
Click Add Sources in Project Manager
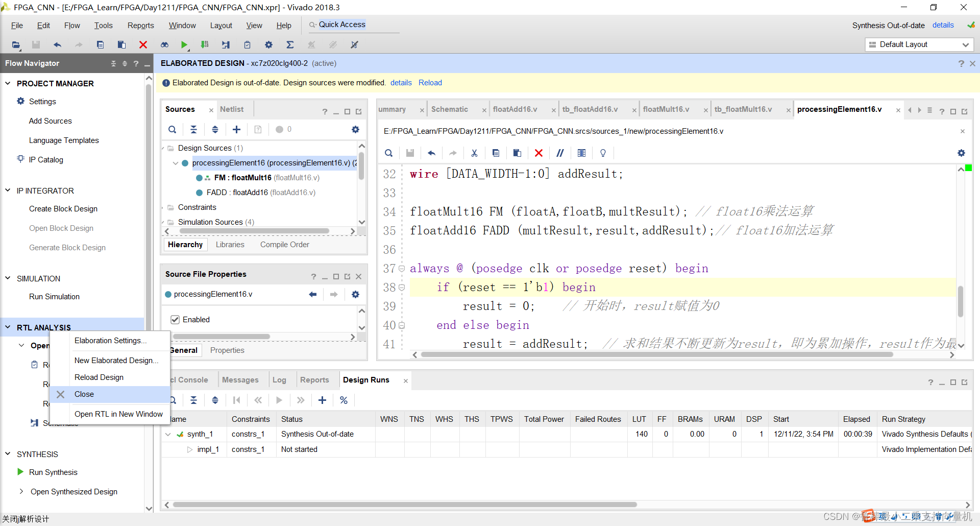50,121
